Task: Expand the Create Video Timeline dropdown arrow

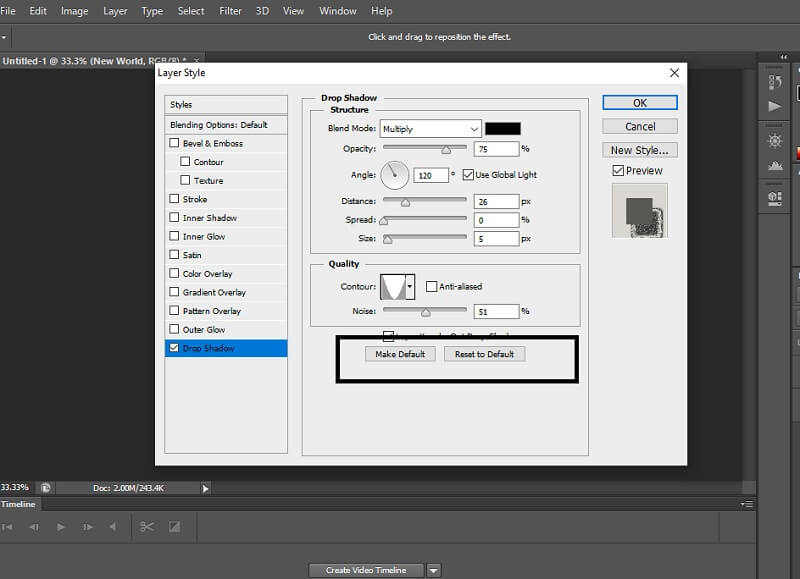Action: (x=432, y=569)
